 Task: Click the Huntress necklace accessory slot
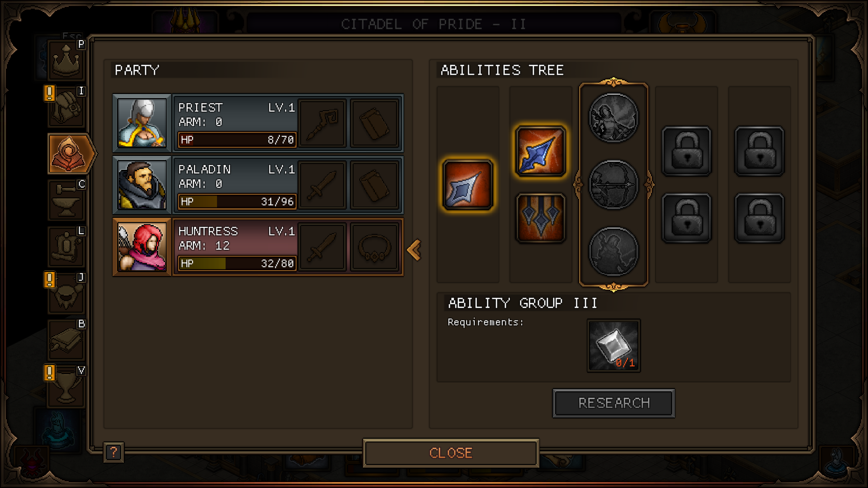pyautogui.click(x=374, y=247)
